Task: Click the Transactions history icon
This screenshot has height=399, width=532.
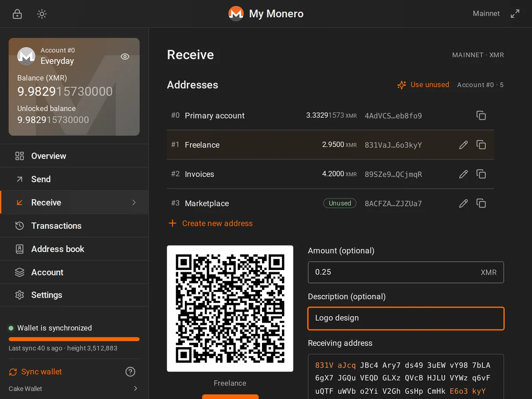Action: (20, 226)
